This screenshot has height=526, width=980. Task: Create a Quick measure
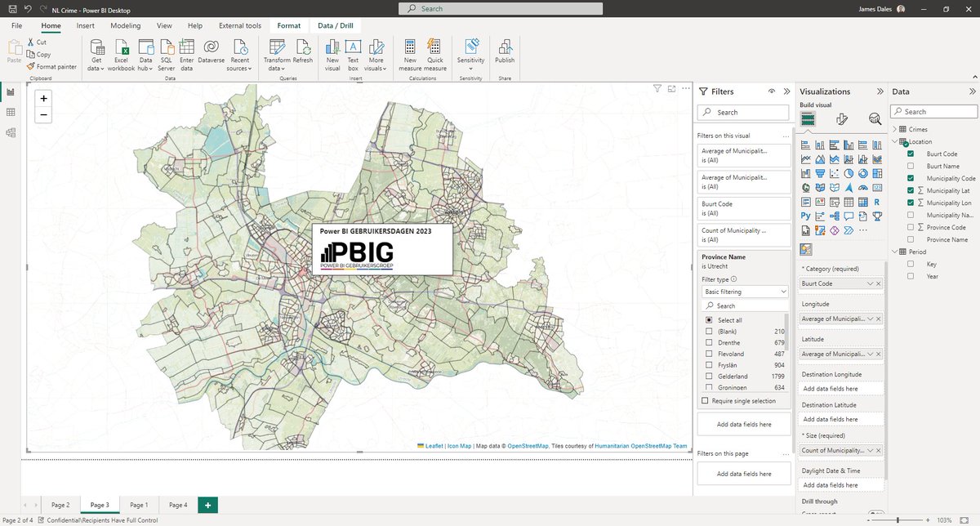click(435, 54)
